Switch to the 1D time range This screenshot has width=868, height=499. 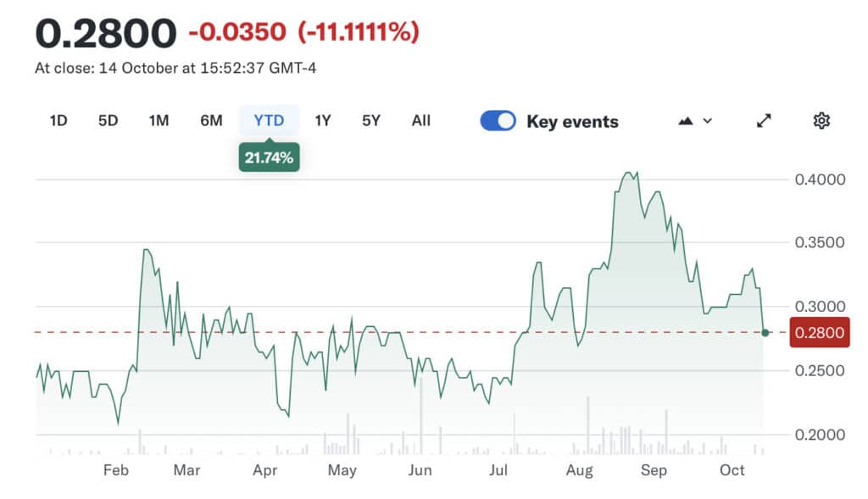[x=58, y=120]
